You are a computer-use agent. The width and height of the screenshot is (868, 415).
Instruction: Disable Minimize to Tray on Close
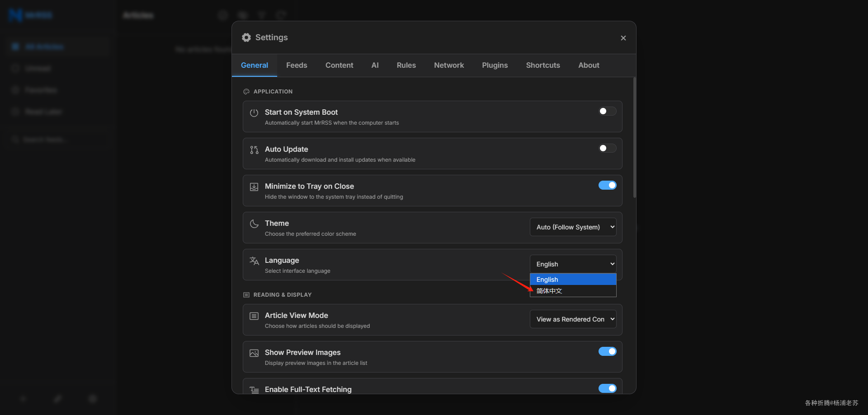607,186
